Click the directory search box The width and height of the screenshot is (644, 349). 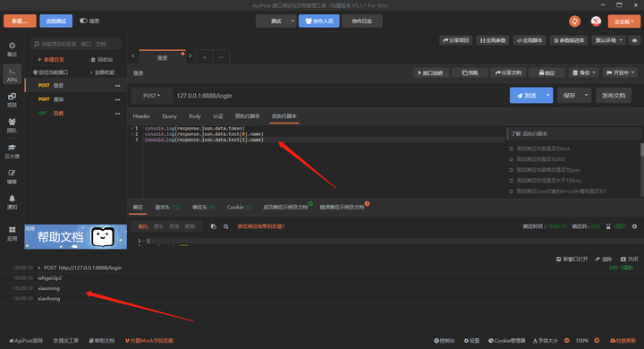point(75,44)
